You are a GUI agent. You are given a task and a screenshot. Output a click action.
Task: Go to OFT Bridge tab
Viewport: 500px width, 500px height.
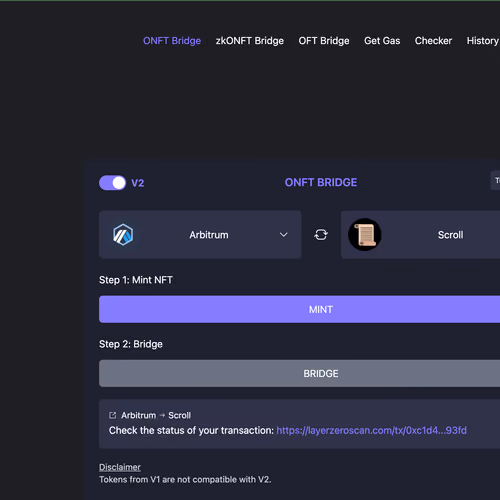324,41
